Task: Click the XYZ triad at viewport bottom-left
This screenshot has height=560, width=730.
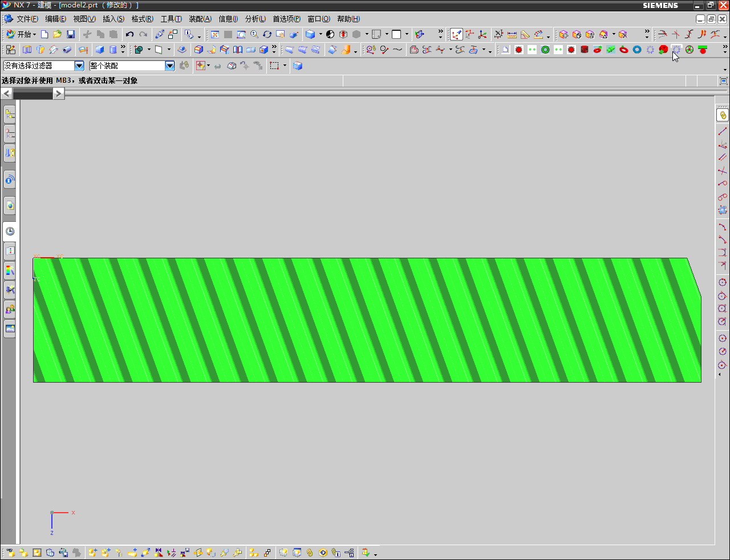Action: (x=62, y=521)
